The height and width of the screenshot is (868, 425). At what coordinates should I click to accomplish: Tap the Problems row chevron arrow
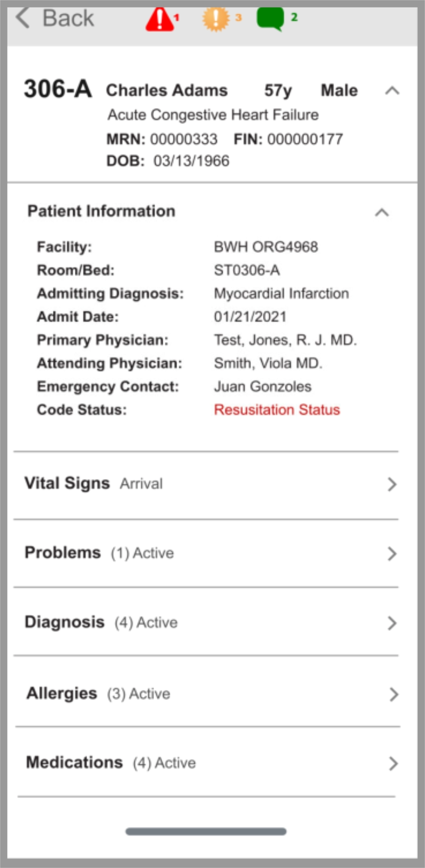(x=392, y=554)
